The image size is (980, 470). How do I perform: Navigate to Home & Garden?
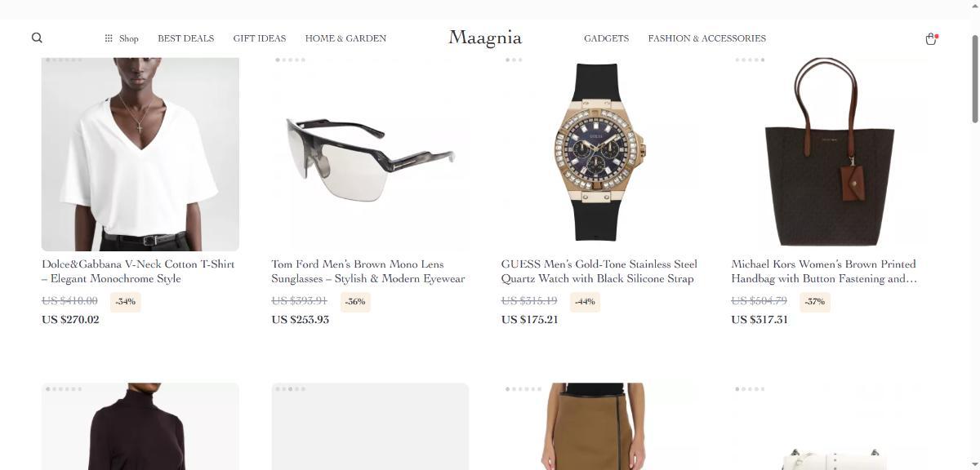click(x=345, y=38)
